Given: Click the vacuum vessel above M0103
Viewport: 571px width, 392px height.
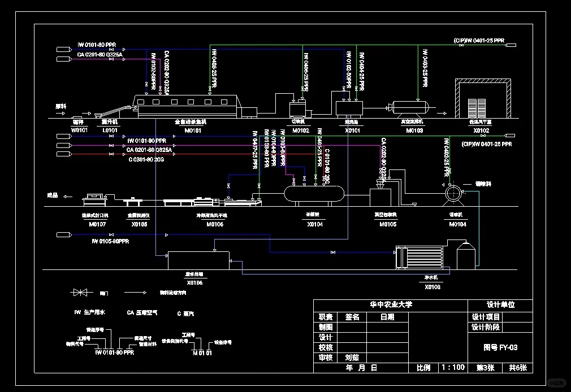Looking at the screenshot, I should tap(410, 108).
